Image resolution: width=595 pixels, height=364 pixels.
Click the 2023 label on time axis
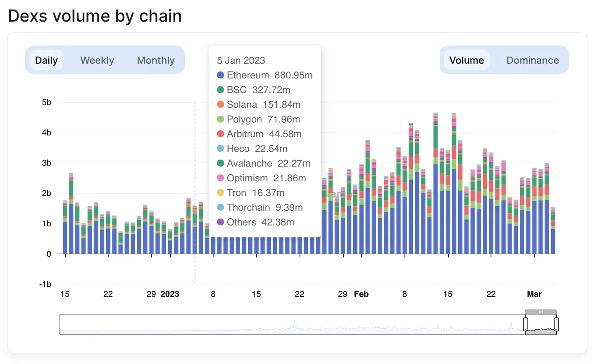[170, 294]
